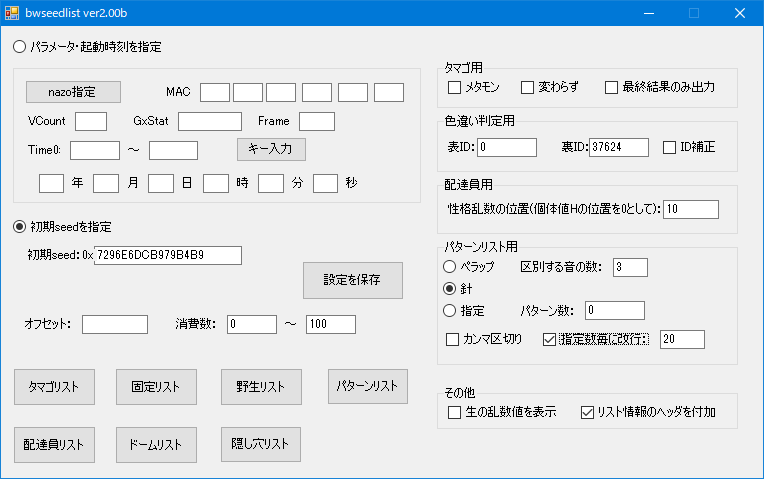The width and height of the screenshot is (764, 479).
Task: Click the nazo指定 button
Action: pyautogui.click(x=73, y=92)
